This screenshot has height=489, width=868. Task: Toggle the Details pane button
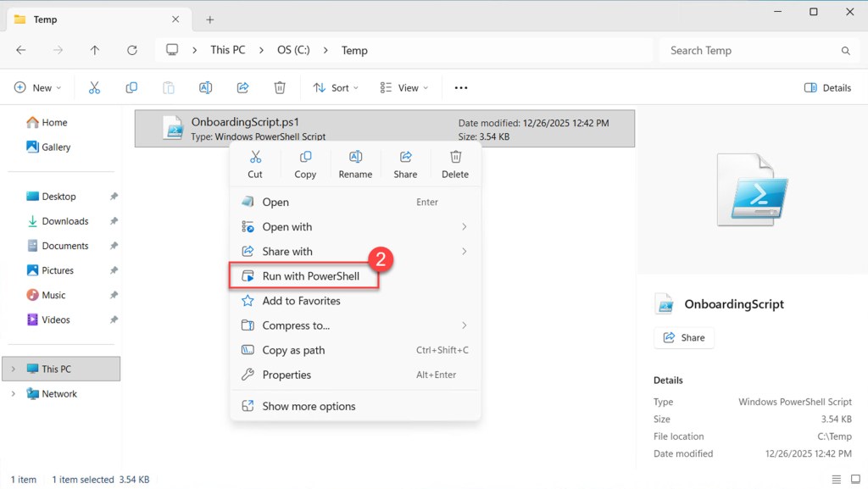pyautogui.click(x=827, y=87)
